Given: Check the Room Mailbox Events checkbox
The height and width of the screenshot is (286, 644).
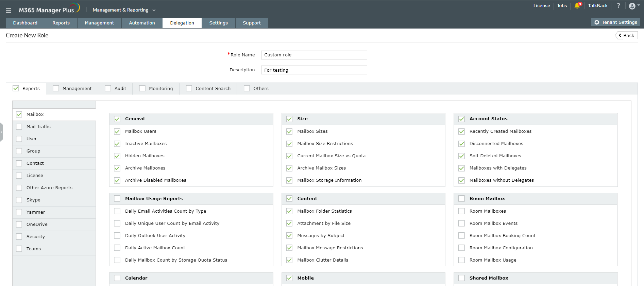Looking at the screenshot, I should 461,224.
